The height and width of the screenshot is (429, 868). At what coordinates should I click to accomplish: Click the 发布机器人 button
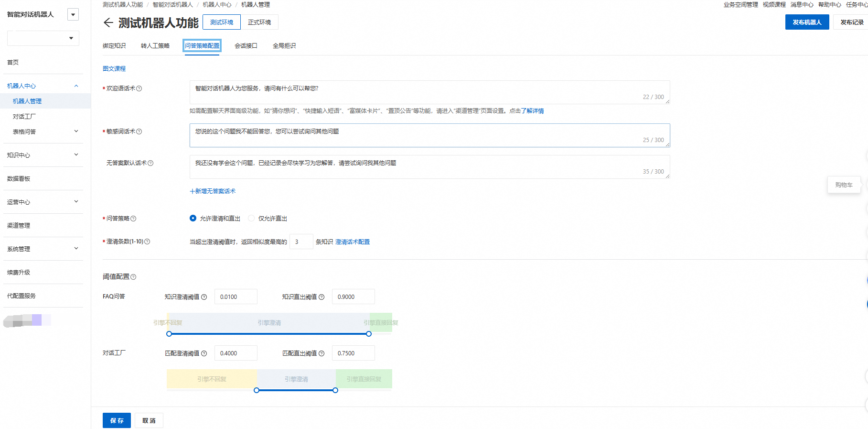click(807, 22)
